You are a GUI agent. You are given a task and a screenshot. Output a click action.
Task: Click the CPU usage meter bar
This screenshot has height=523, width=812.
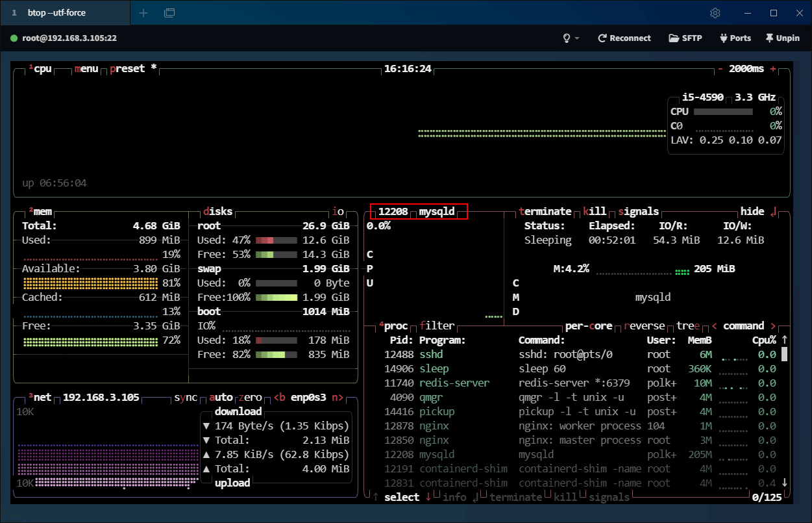(x=724, y=112)
